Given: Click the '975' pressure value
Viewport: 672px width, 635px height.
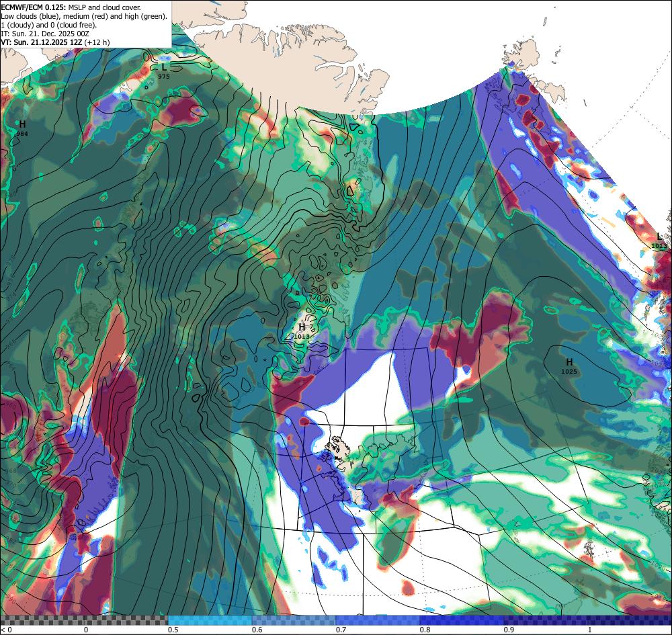Looking at the screenshot, I should point(164,77).
